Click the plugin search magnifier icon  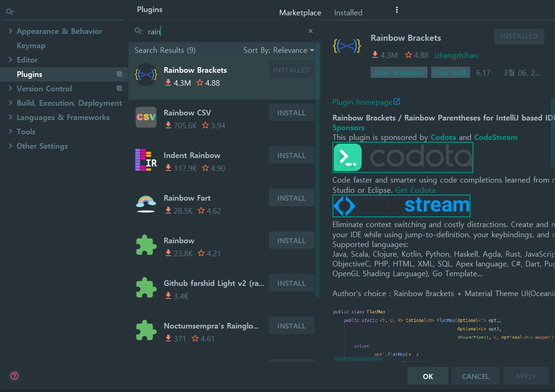click(138, 31)
